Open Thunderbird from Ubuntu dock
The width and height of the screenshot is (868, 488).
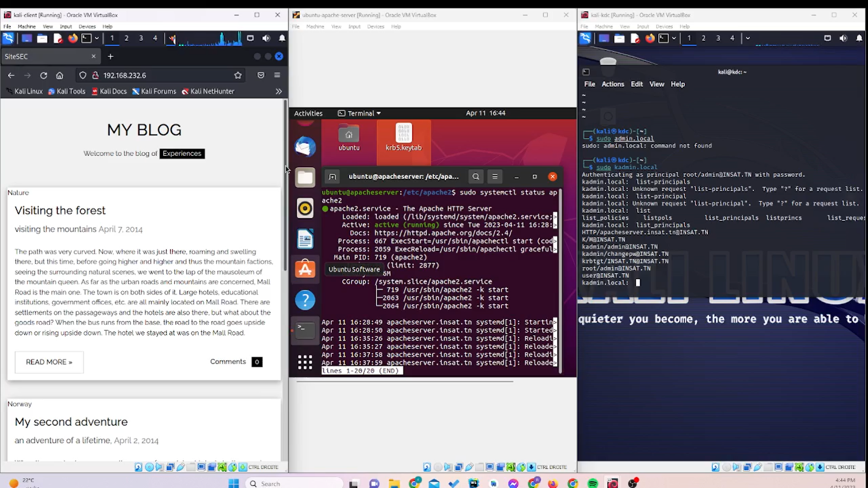(305, 147)
